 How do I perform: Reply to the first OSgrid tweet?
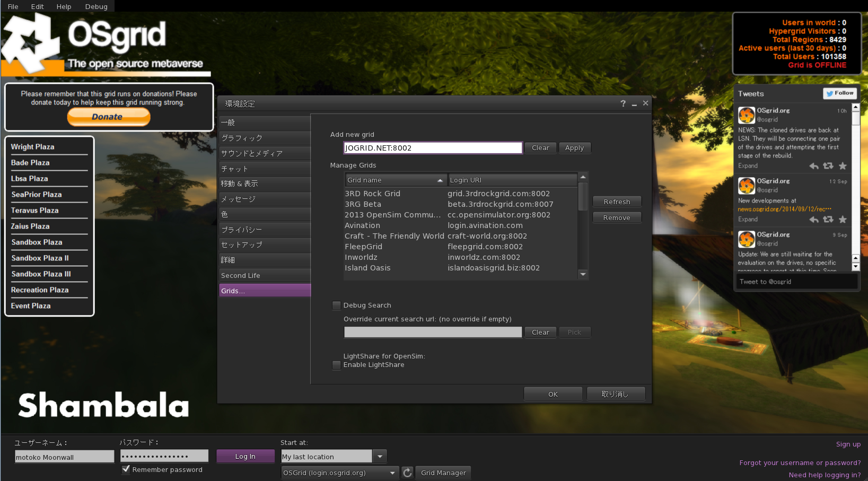[x=814, y=166]
